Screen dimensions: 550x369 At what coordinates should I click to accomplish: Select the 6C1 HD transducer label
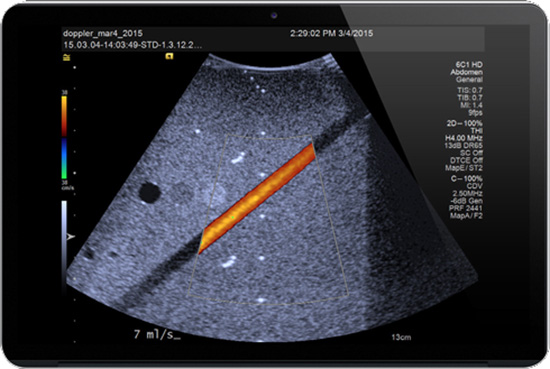click(469, 65)
